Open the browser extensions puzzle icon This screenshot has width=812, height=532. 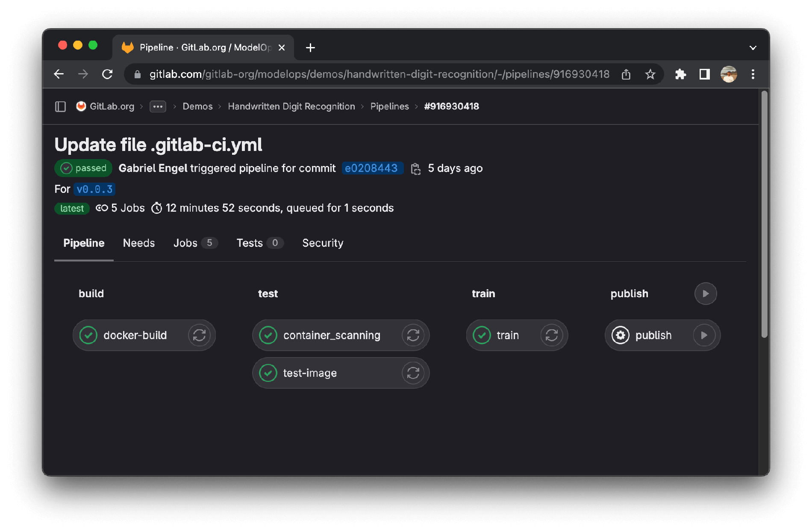(x=680, y=74)
